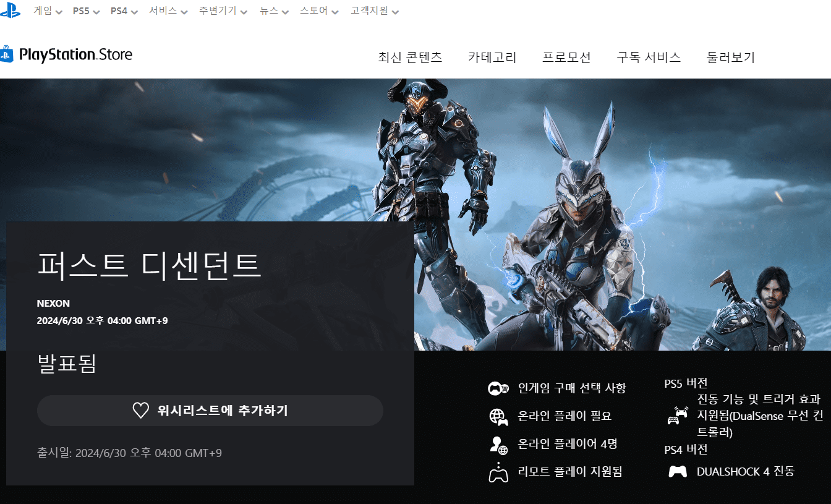Click 온라인 플레이 필요 text
Screen dimensions: 831x504
click(x=565, y=416)
